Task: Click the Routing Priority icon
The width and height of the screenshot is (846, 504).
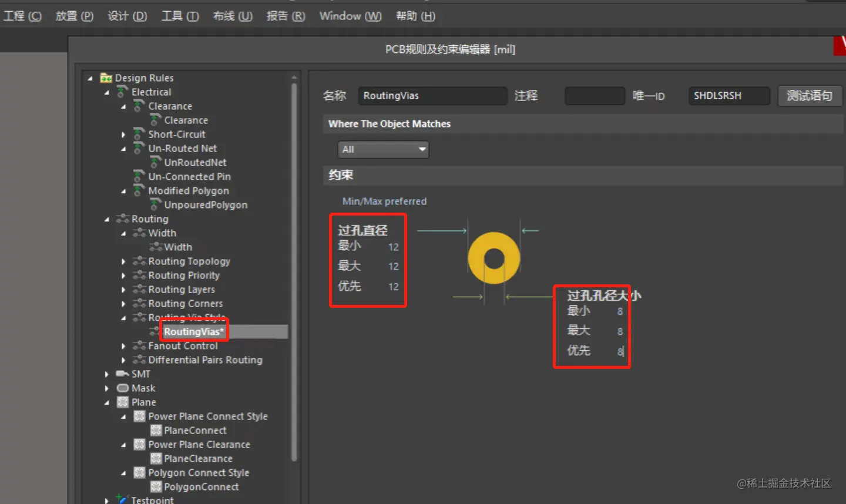Action: pyautogui.click(x=139, y=275)
